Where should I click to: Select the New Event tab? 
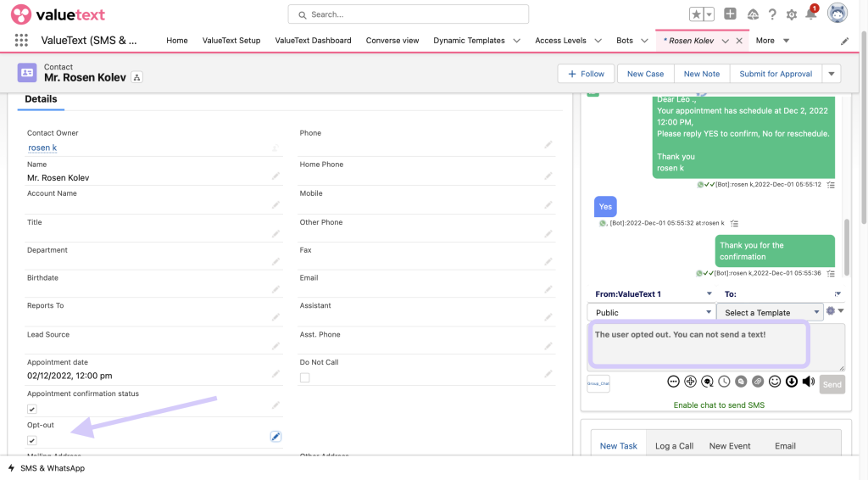[x=730, y=446]
